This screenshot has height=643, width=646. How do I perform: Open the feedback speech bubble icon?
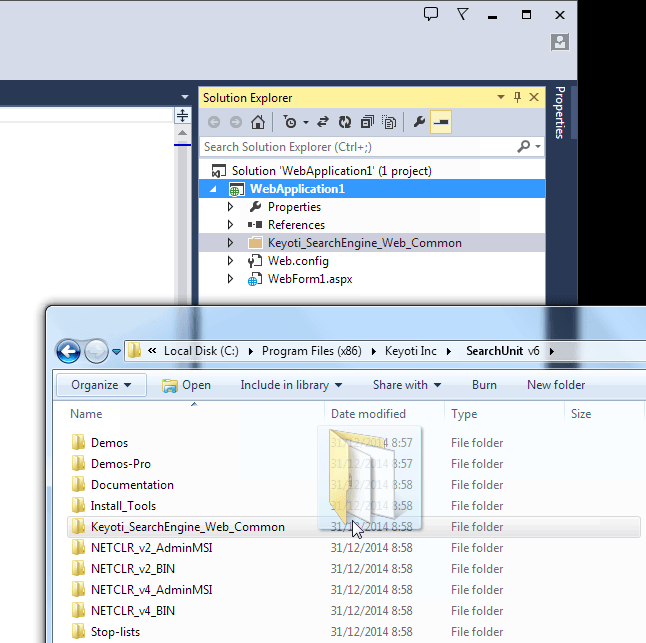click(x=431, y=14)
